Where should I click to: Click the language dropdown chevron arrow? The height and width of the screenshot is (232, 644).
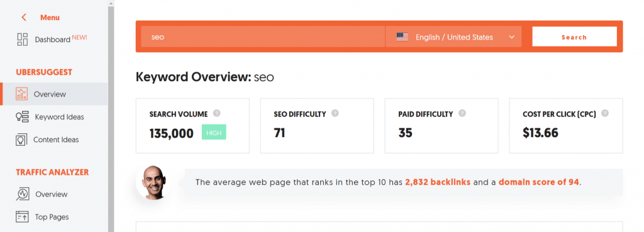(511, 37)
